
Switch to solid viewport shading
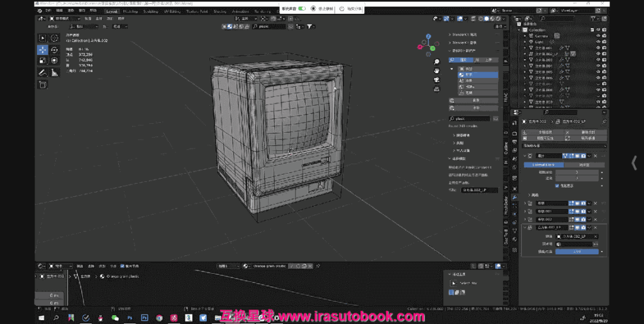[x=486, y=18]
